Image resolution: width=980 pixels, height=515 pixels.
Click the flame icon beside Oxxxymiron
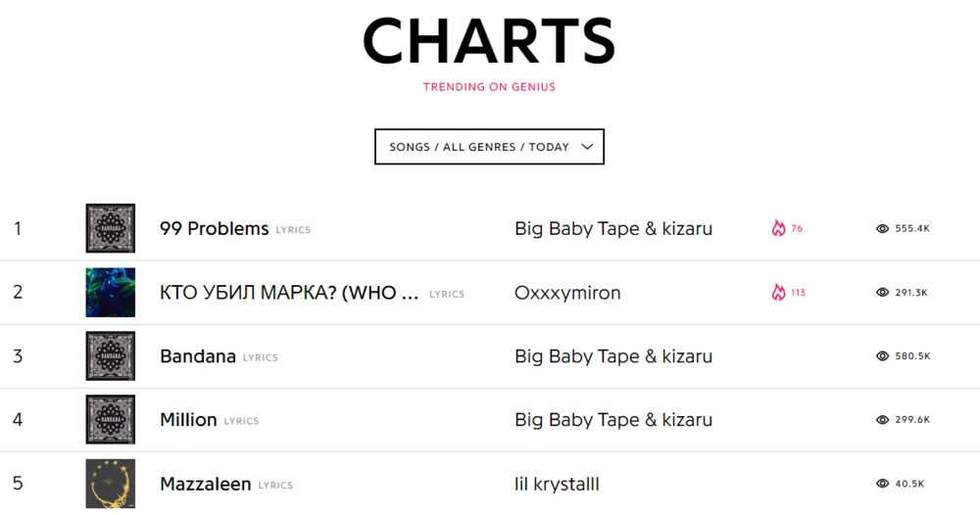coord(778,292)
